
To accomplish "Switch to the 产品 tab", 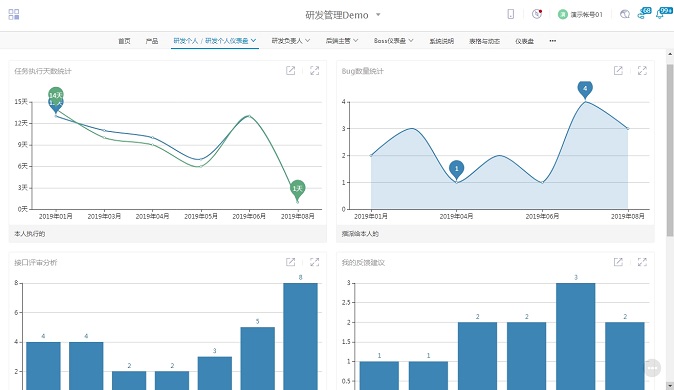I will coord(152,41).
